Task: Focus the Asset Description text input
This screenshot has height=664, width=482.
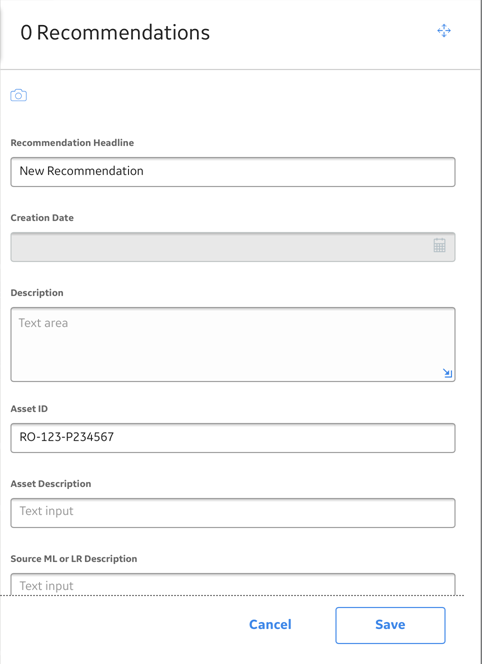Action: coord(233,513)
